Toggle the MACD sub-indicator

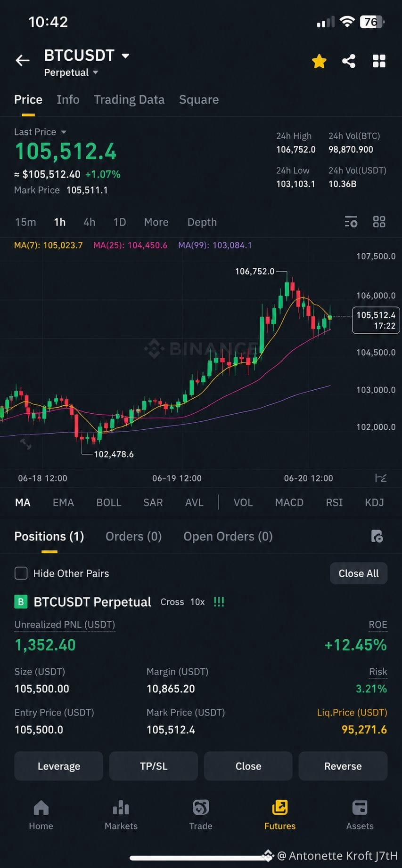coord(289,503)
